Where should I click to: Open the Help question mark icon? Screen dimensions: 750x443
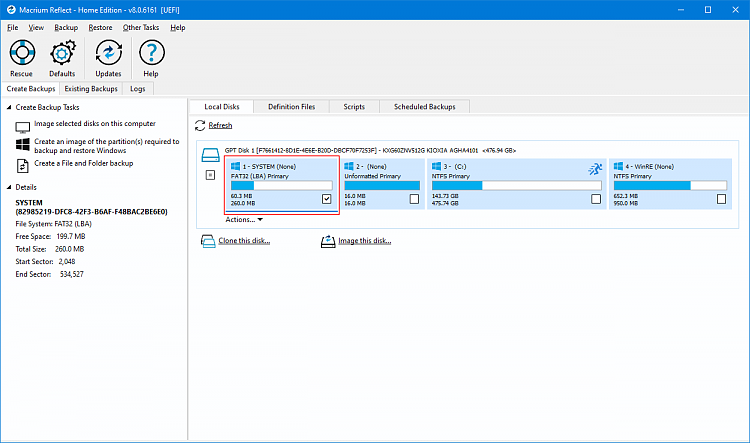click(152, 53)
